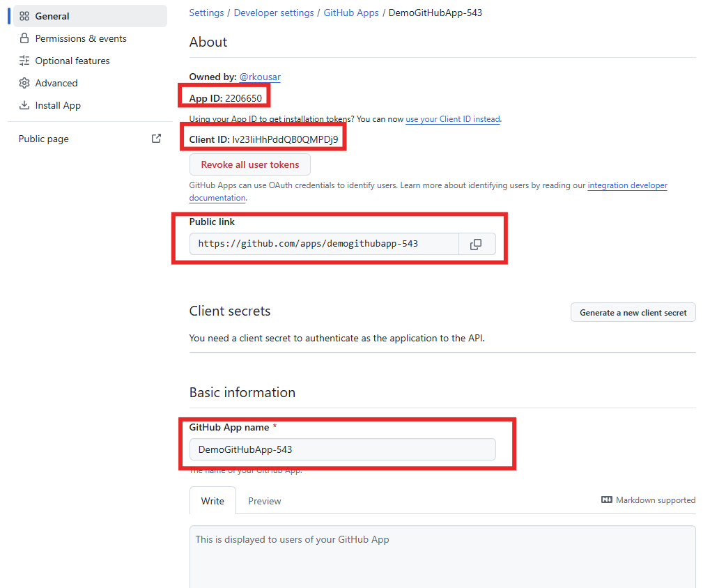
Task: Go to GitHub Apps breadcrumb
Action: click(x=351, y=13)
